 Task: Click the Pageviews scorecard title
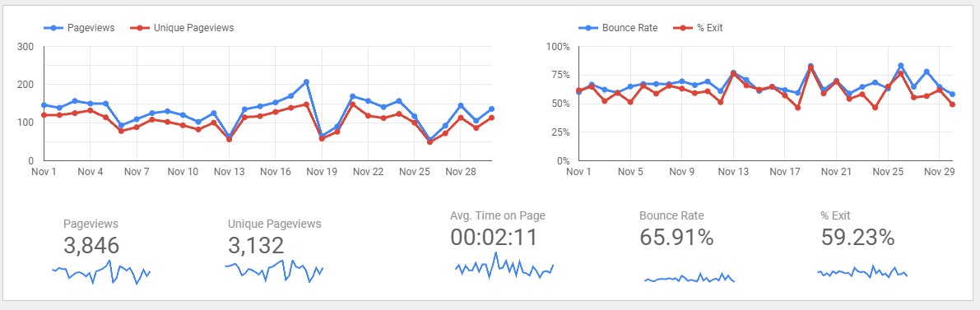point(91,224)
